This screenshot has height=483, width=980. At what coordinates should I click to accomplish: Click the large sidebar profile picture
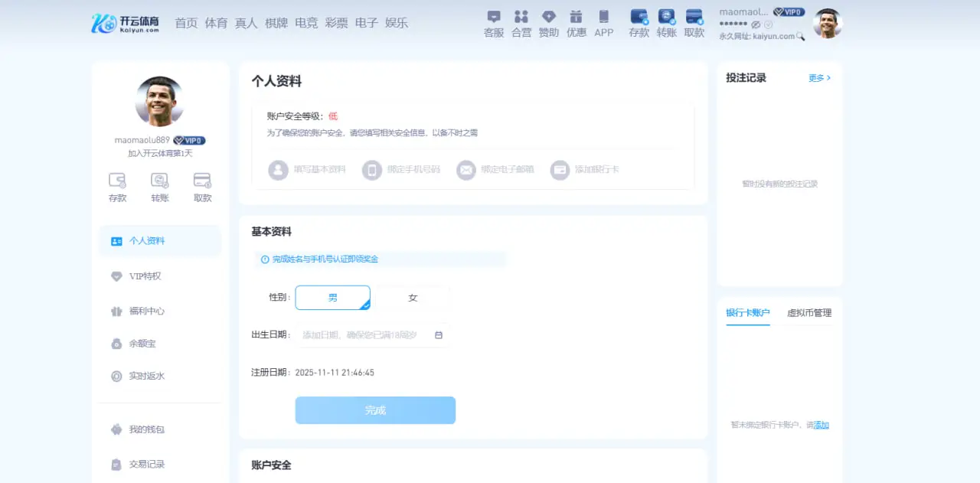160,101
